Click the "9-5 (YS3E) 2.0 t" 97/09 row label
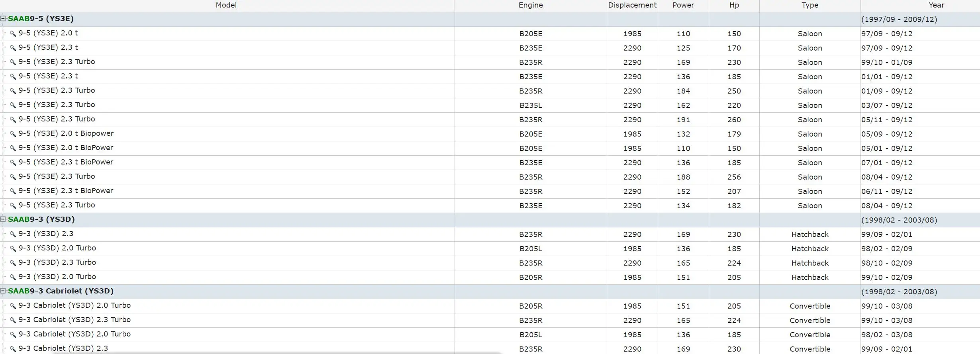This screenshot has height=354, width=980. point(48,33)
